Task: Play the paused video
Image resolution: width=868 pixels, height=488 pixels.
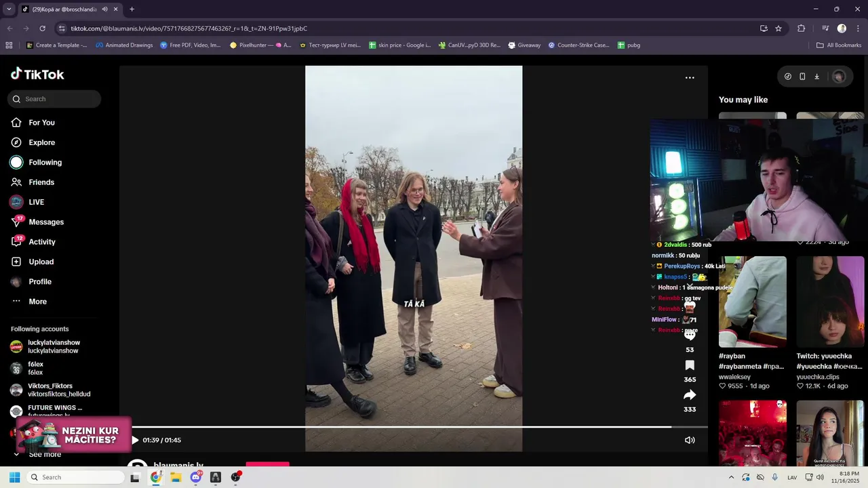Action: click(135, 441)
